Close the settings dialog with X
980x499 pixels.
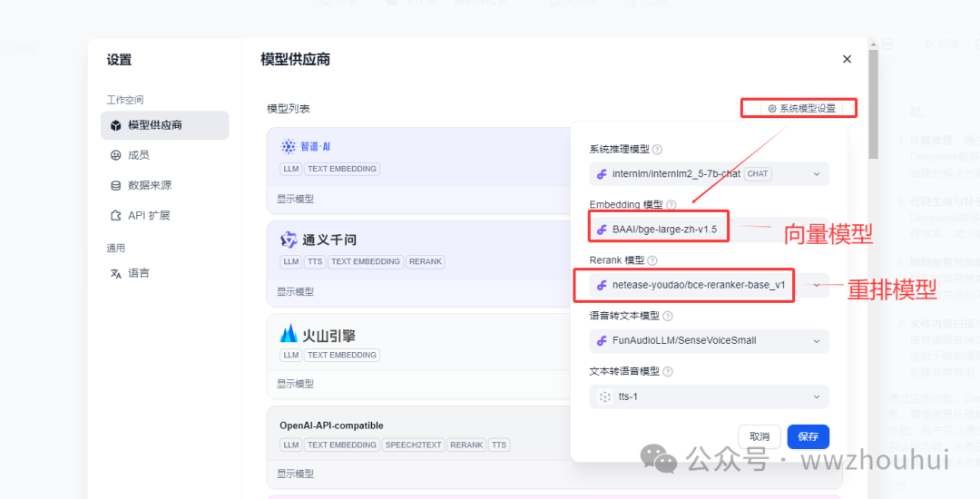pos(847,59)
